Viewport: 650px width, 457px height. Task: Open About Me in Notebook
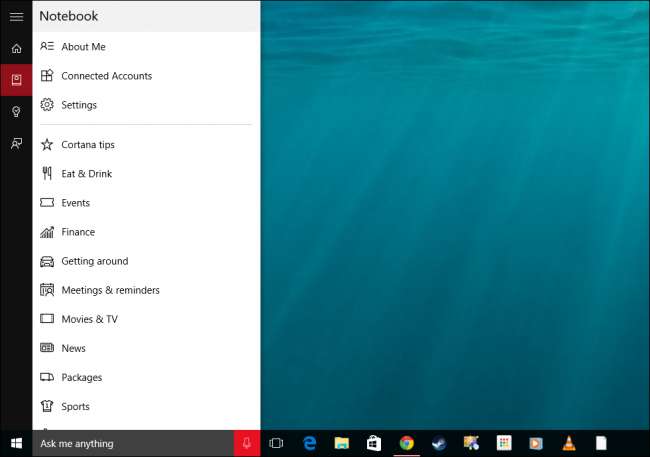click(x=83, y=47)
